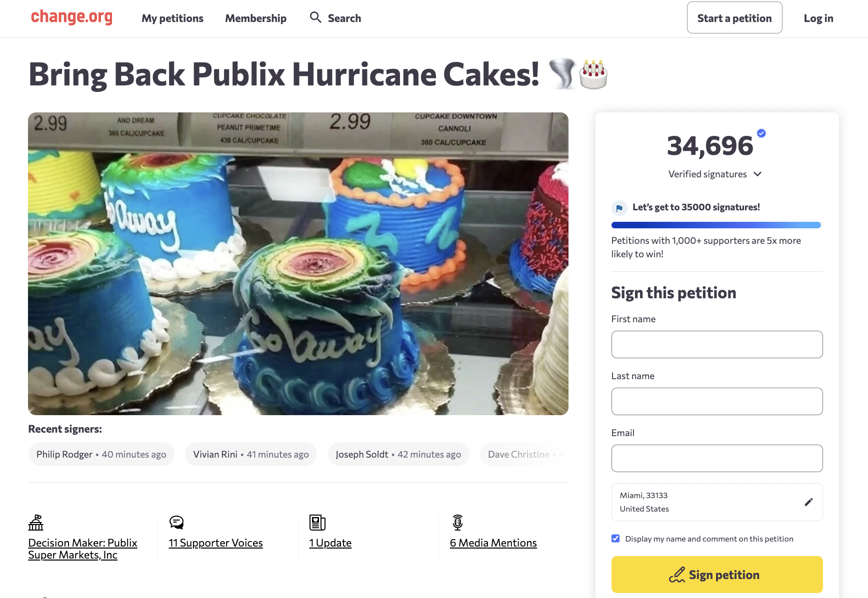Open the Membership navigation item
The width and height of the screenshot is (868, 598).
[x=255, y=18]
